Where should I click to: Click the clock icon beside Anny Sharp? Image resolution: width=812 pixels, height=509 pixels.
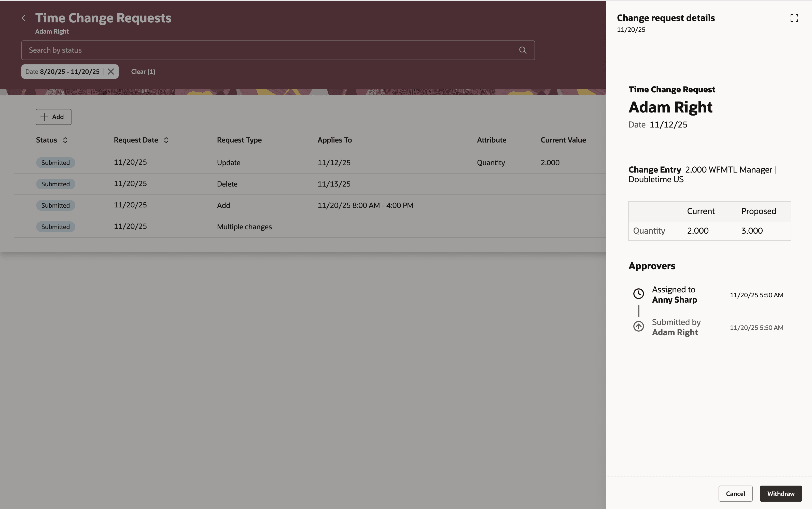638,293
